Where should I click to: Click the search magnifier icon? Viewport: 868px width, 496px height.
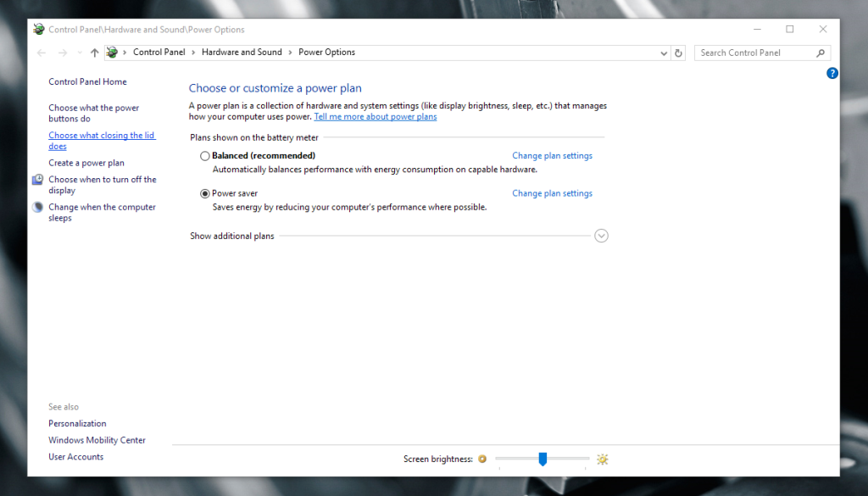coord(820,53)
